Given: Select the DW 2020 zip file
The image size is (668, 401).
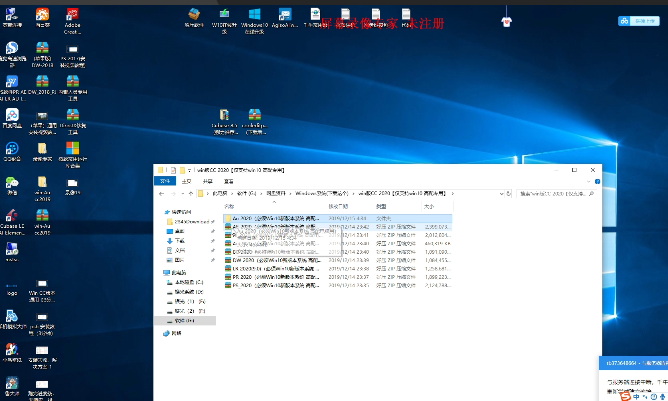Looking at the screenshot, I should click(337, 260).
